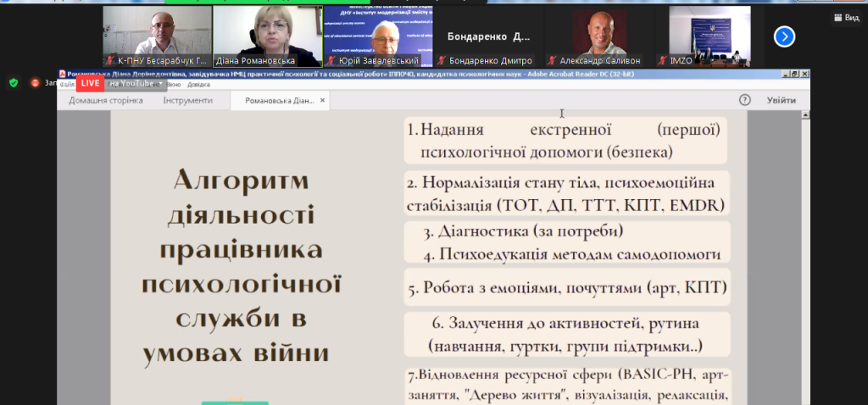The height and width of the screenshot is (405, 868).
Task: Click the next participants arrow button
Action: (x=784, y=36)
